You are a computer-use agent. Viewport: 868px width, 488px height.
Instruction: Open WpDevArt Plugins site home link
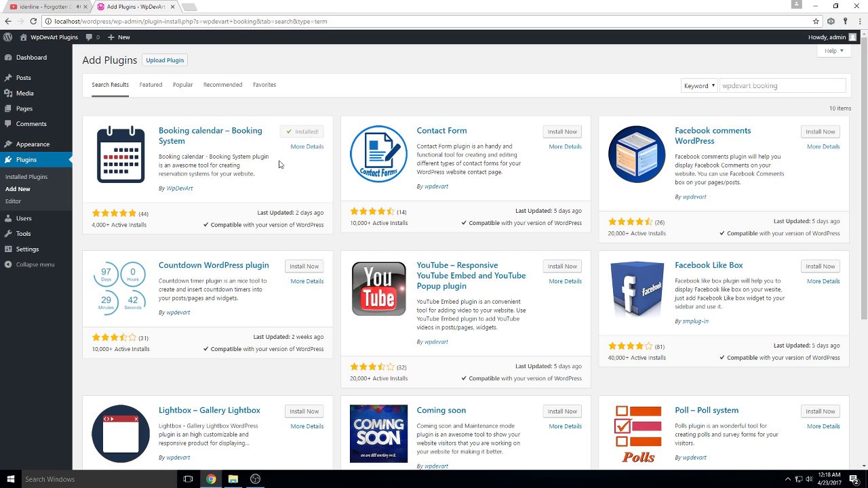click(49, 37)
